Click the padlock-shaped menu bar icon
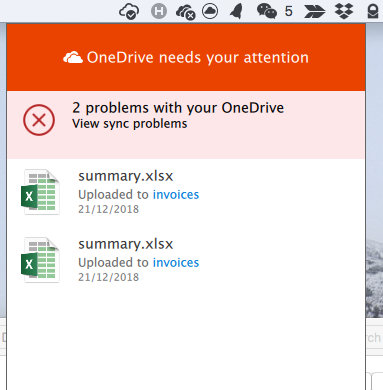383x390 pixels. click(373, 11)
